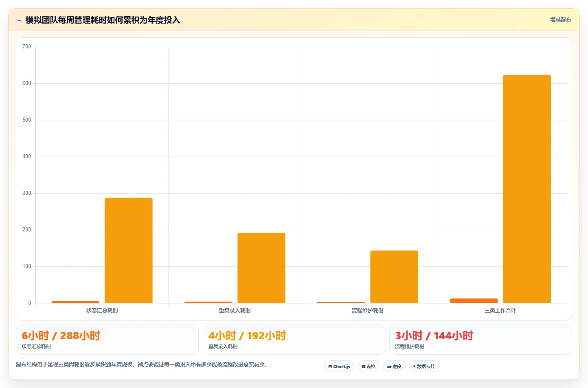Screen dimensions: 588x388
Task: Click the 重复录入耗时 caption in the second stat card
Action: [223, 347]
